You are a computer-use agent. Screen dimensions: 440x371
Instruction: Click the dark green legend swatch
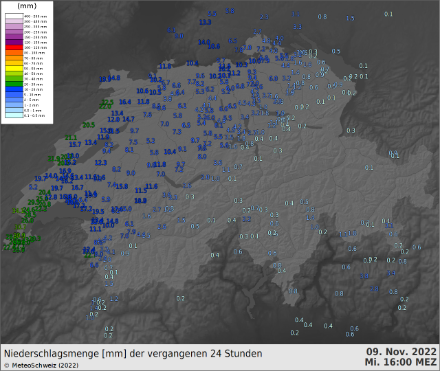14,84
